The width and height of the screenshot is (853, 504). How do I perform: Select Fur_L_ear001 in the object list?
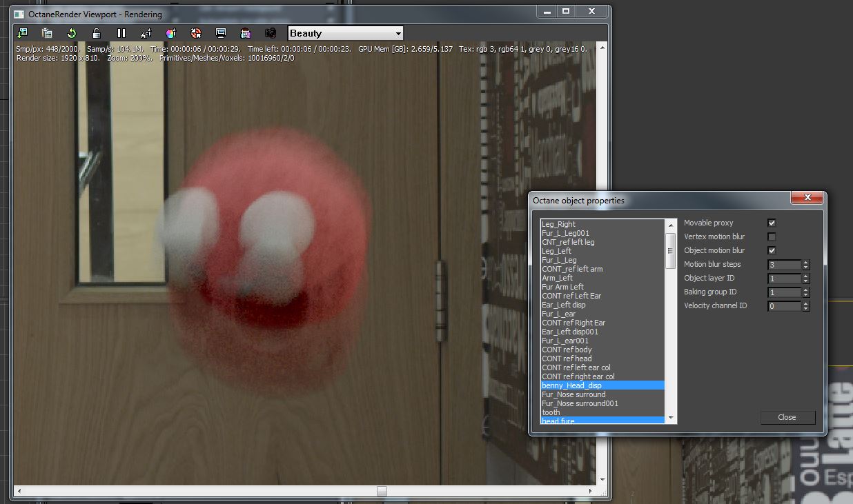602,341
